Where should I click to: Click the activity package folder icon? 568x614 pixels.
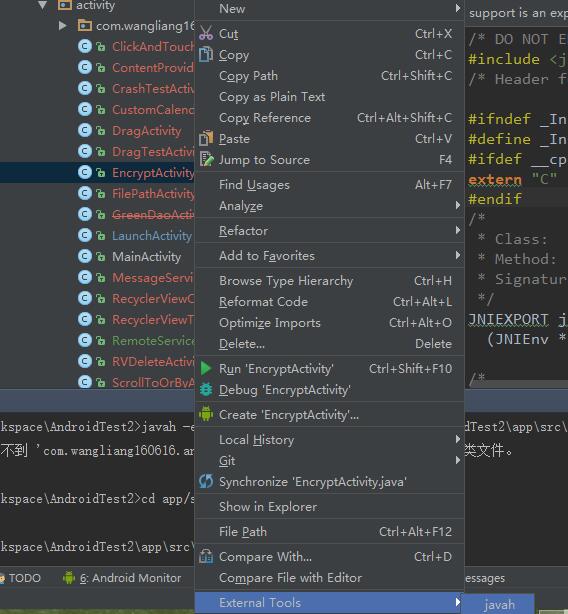click(x=65, y=5)
